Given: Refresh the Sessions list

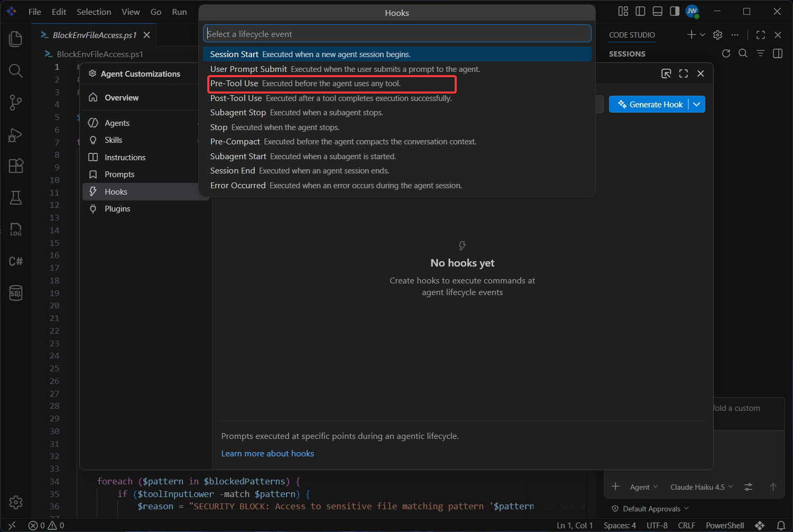Looking at the screenshot, I should 726,53.
